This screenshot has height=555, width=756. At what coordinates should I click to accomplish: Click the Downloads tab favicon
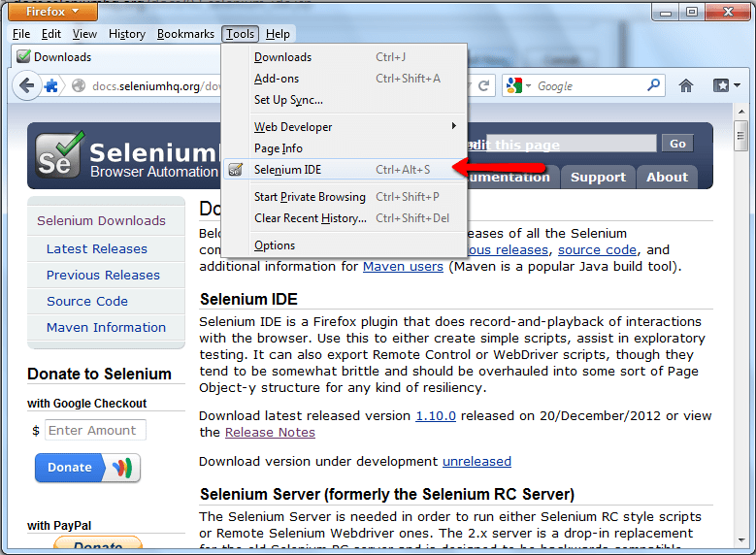click(x=23, y=56)
